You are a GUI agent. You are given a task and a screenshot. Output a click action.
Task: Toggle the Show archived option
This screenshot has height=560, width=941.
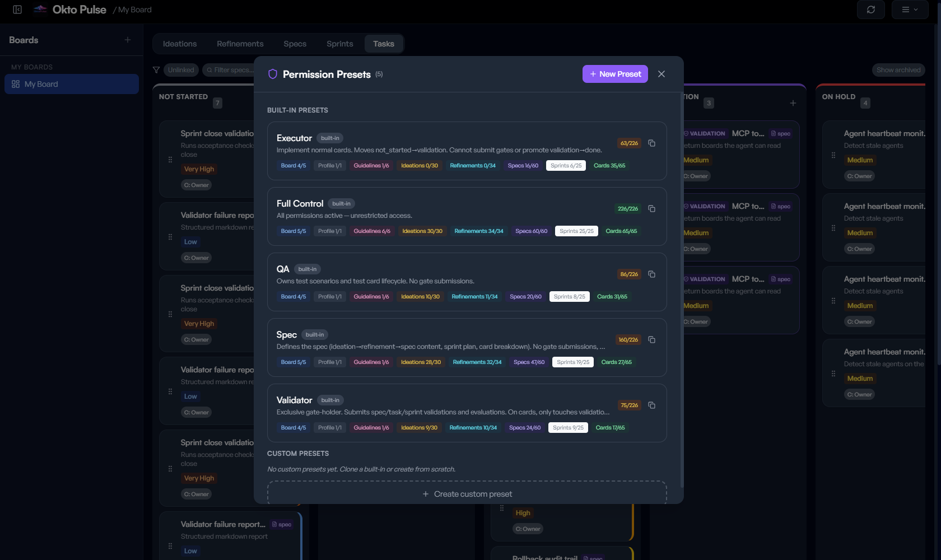pos(898,70)
